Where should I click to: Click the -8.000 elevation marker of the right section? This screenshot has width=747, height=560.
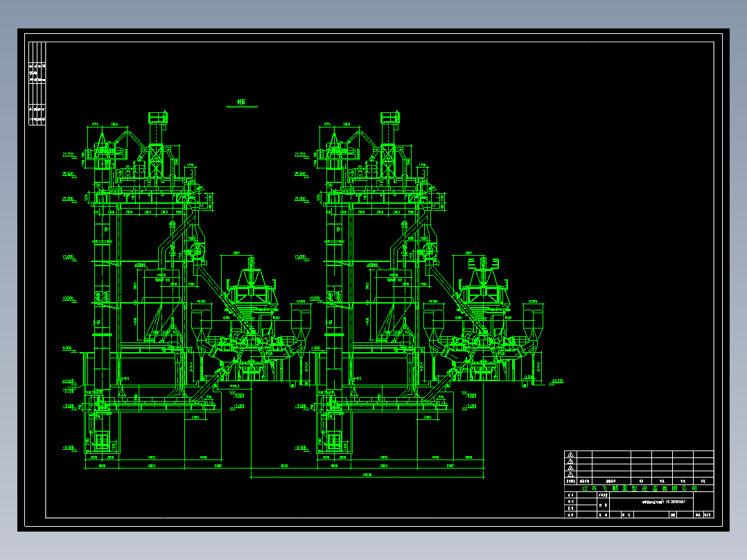(x=301, y=448)
